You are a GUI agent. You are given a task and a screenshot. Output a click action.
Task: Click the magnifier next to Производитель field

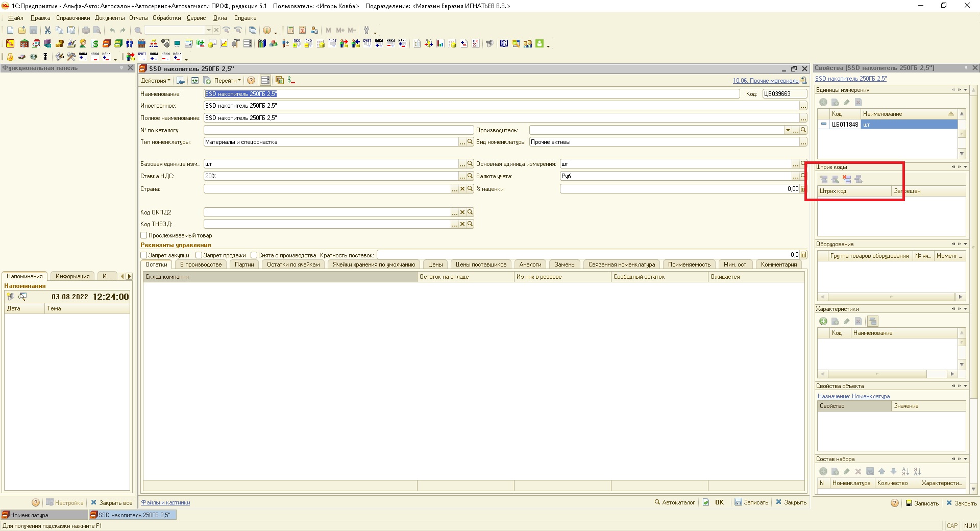click(803, 130)
